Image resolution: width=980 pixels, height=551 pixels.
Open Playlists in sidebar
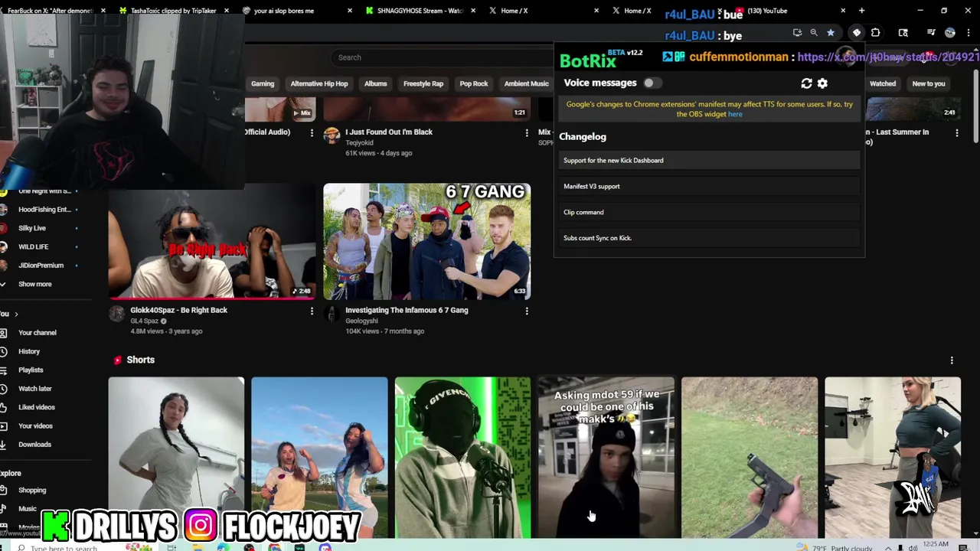[31, 370]
